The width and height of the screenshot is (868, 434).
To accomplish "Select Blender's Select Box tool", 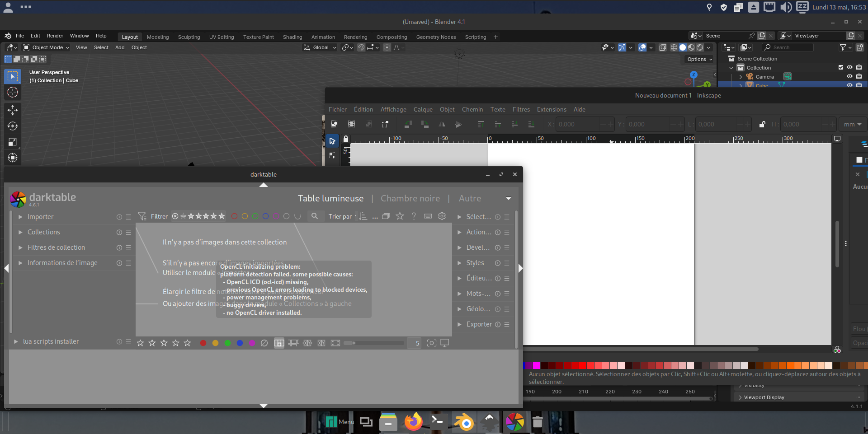I will tap(13, 77).
